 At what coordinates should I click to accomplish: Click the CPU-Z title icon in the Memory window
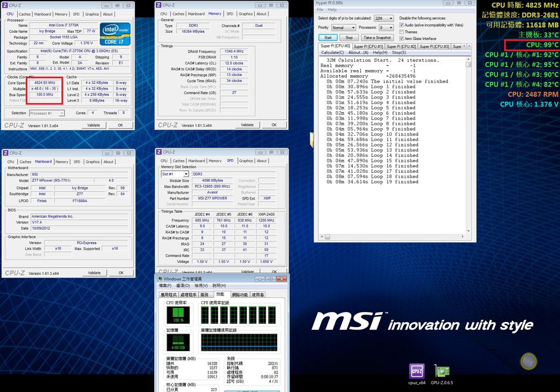tap(159, 5)
